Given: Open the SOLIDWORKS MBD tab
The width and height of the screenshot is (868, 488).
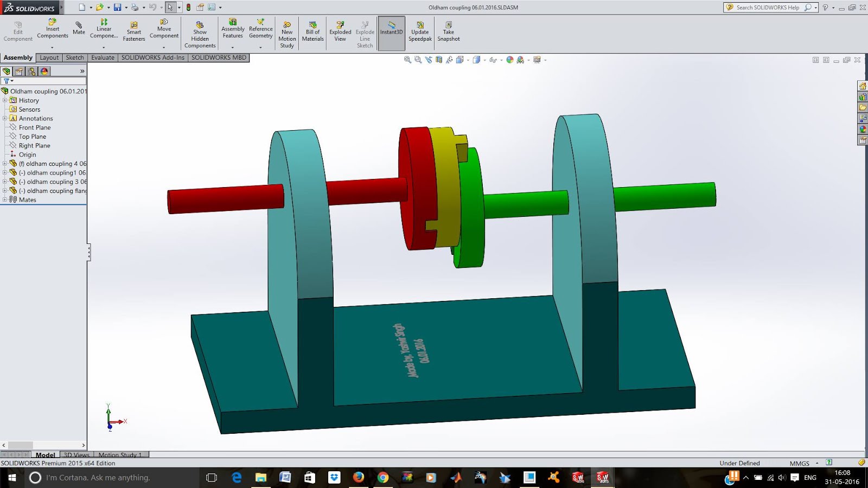Looking at the screenshot, I should (x=219, y=57).
